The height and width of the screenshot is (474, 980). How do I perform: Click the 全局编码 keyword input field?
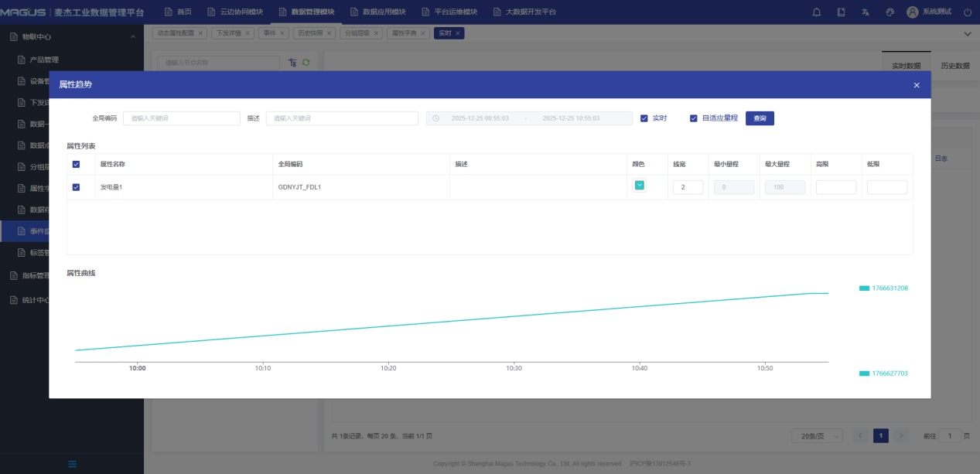(x=181, y=118)
